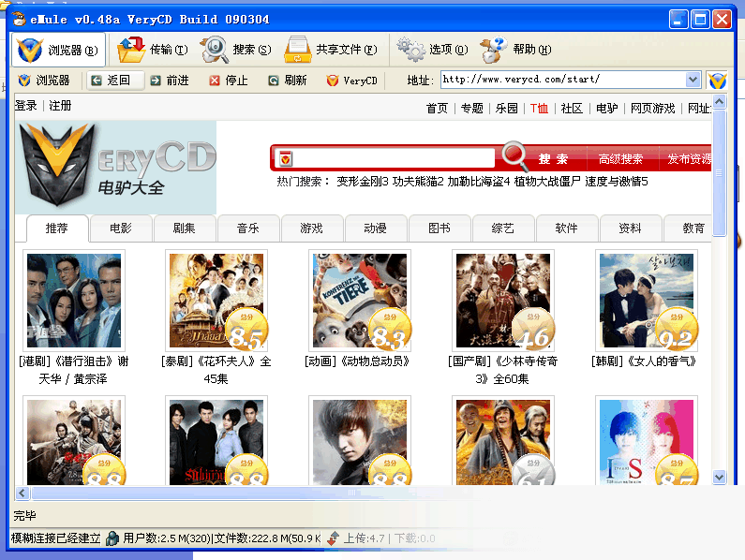Open the 《花环夫人》 poster thumbnail
This screenshot has height=560, width=745.
(x=216, y=301)
